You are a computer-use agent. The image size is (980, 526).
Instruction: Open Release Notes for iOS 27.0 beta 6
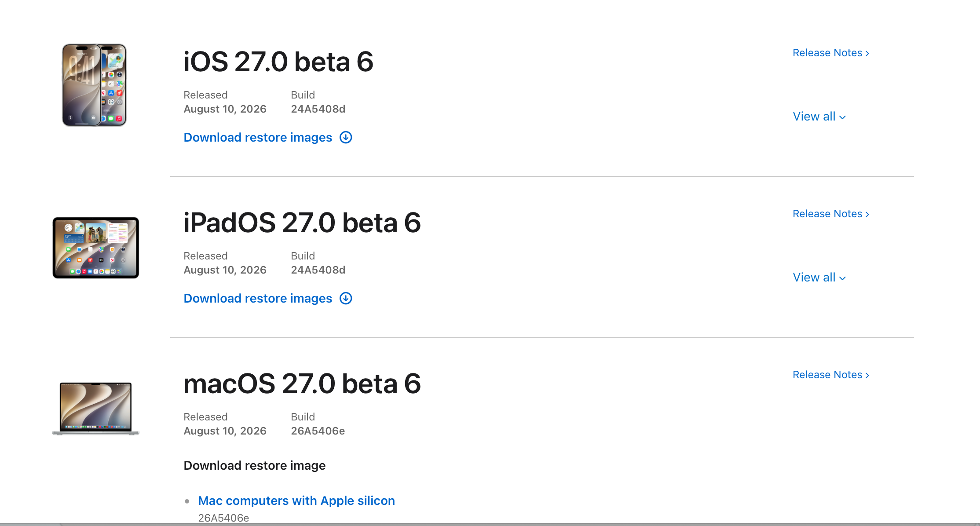coord(831,53)
